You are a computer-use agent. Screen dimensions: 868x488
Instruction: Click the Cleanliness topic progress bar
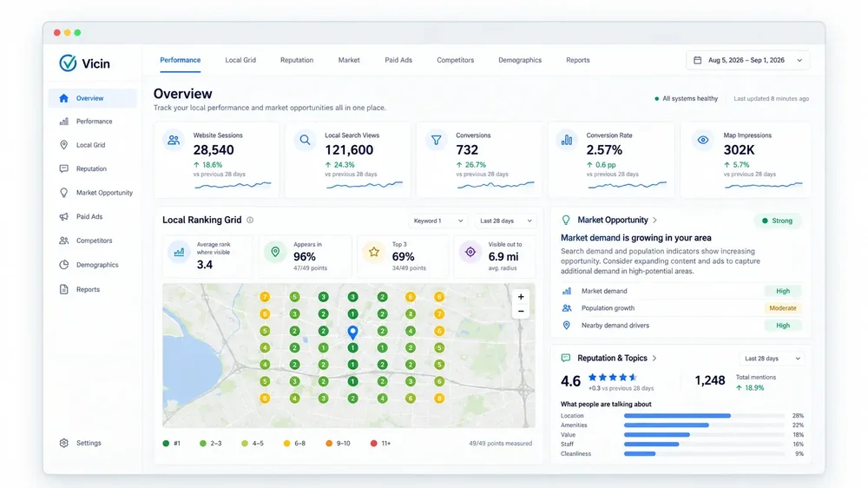[x=704, y=453]
